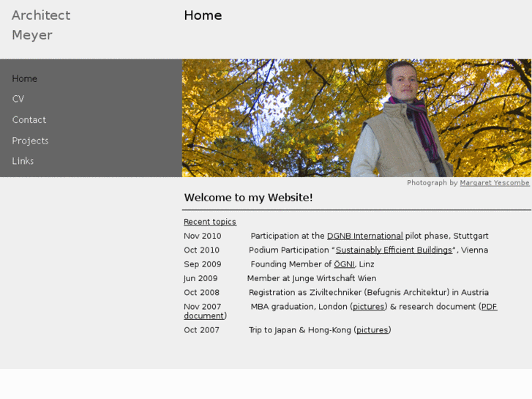Open the Home navigation item
Screen dimensions: 532x399
coord(24,79)
